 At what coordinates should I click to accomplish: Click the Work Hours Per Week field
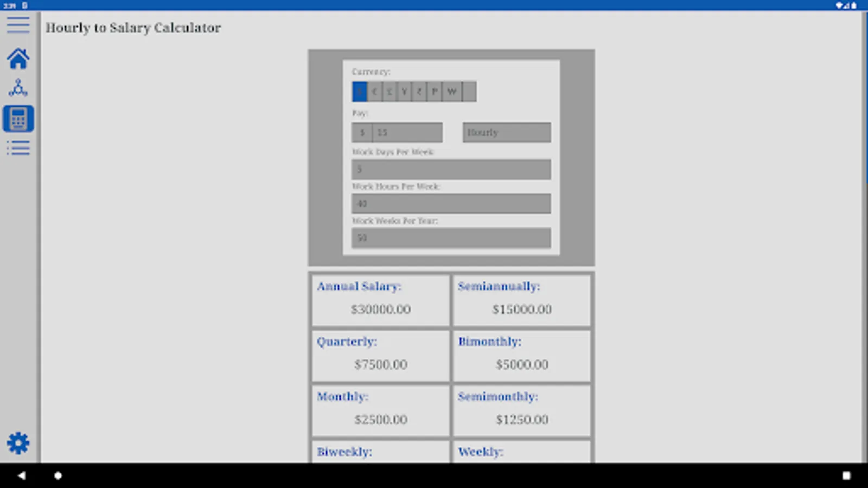[x=451, y=203]
